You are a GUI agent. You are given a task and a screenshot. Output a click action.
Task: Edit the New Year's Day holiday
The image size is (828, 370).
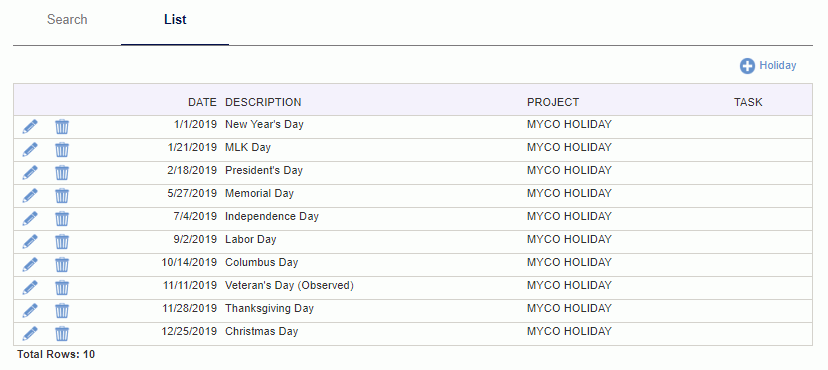[x=30, y=127]
